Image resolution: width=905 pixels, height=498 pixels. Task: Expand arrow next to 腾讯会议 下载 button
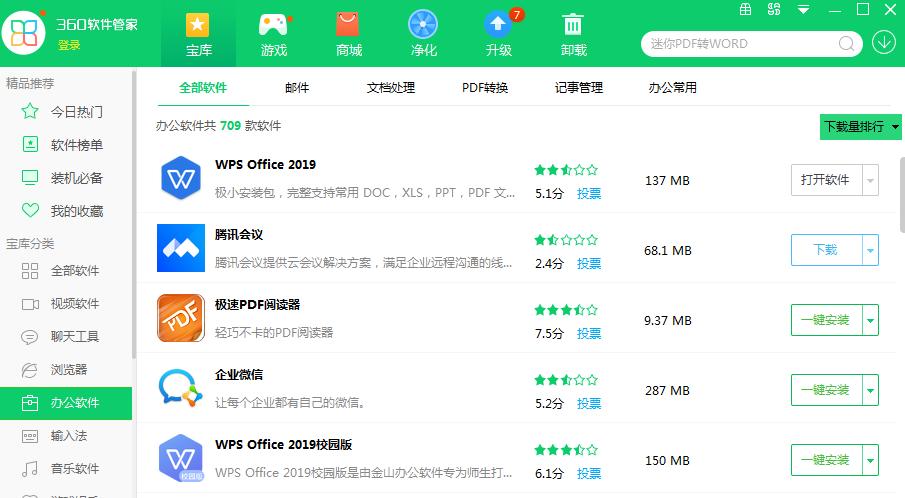coord(870,250)
